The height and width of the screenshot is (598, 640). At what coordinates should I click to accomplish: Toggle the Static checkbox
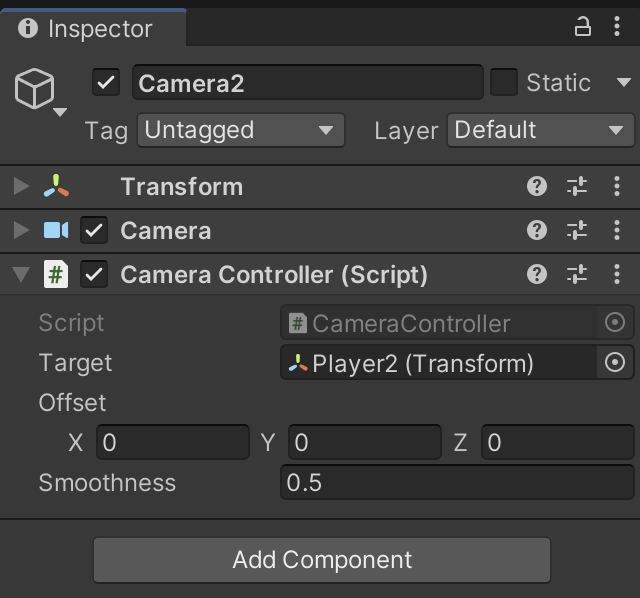click(x=504, y=82)
